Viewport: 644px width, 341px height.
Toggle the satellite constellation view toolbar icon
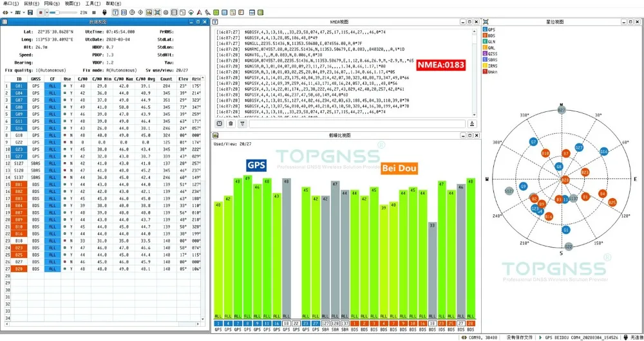coord(157,12)
